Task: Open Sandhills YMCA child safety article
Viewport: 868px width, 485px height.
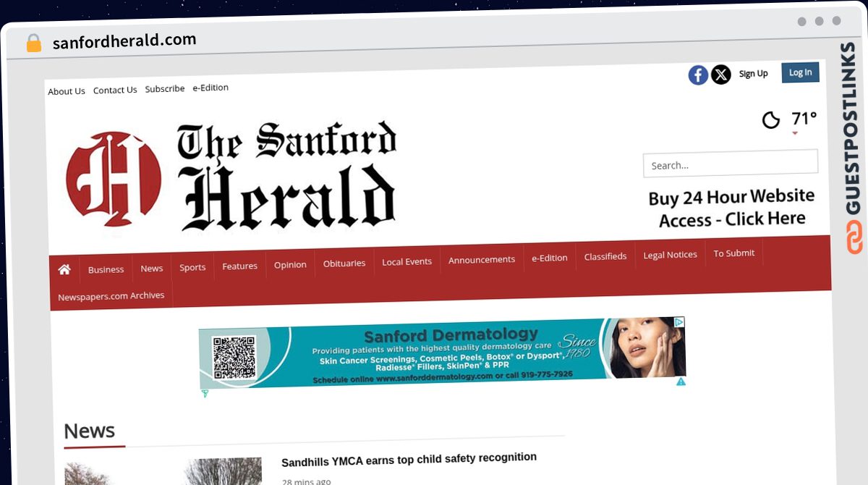Action: click(409, 460)
